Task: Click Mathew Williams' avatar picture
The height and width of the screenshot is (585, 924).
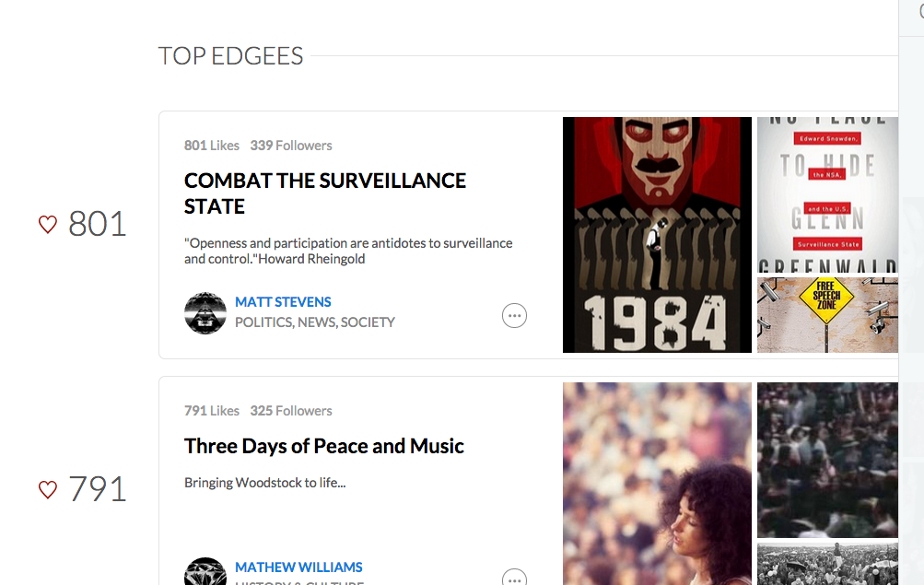Action: click(205, 571)
